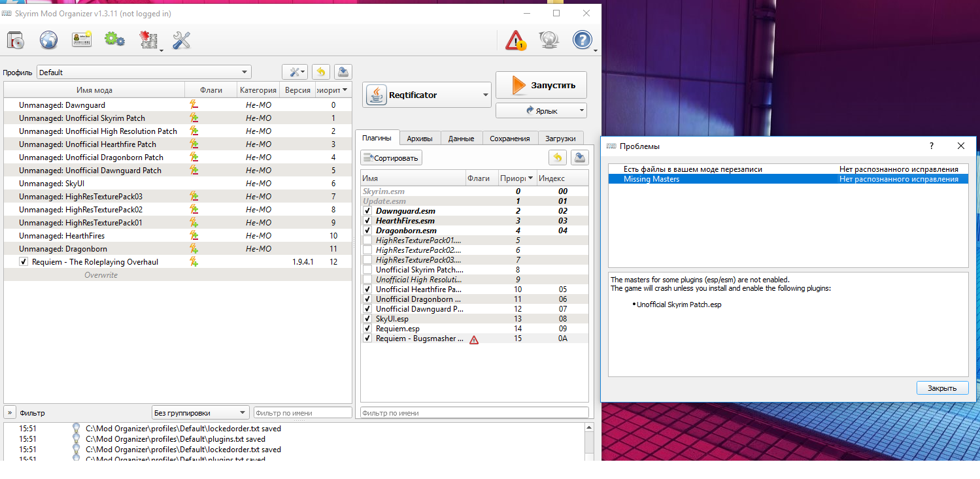Click the Update check toolbar icon

[549, 40]
